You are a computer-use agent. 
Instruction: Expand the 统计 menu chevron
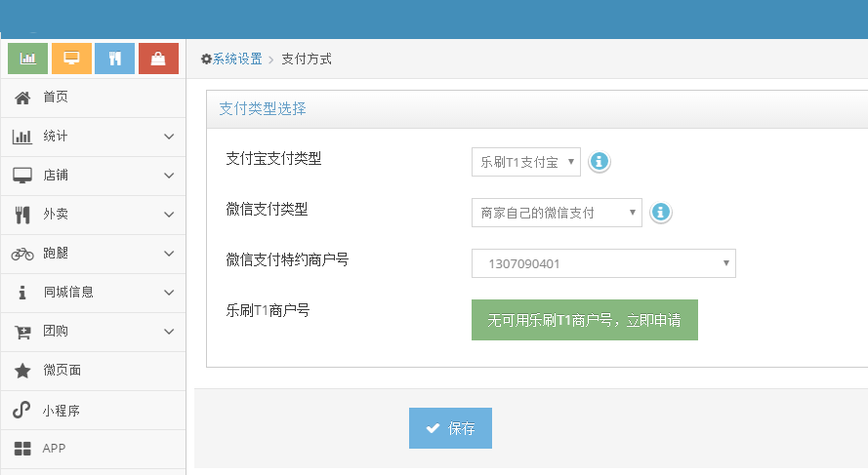point(169,137)
